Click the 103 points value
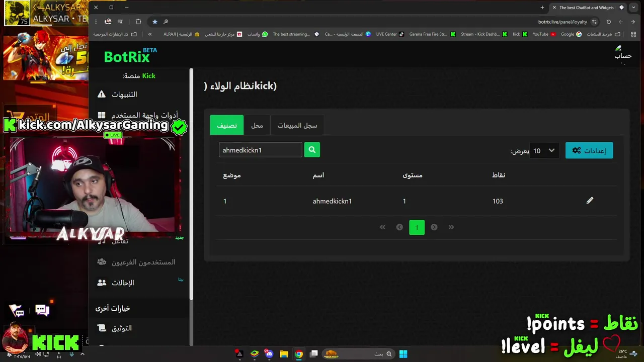Screen dimensions: 644x362 (x=498, y=201)
